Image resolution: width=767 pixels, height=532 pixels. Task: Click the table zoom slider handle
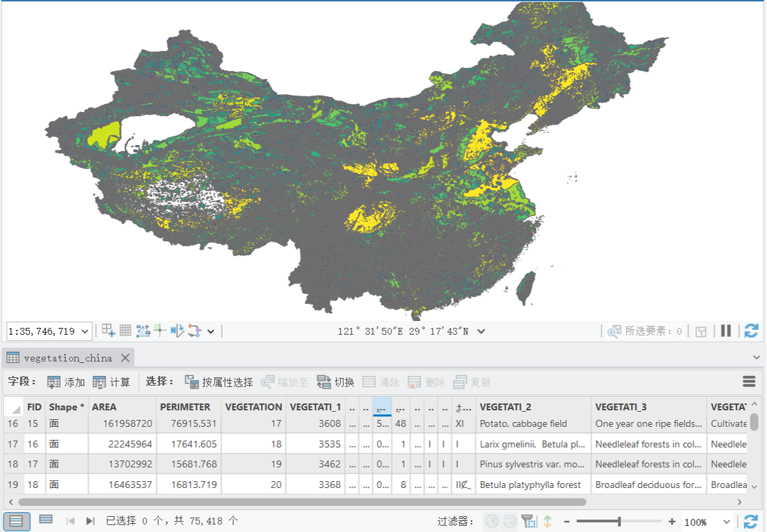click(619, 522)
